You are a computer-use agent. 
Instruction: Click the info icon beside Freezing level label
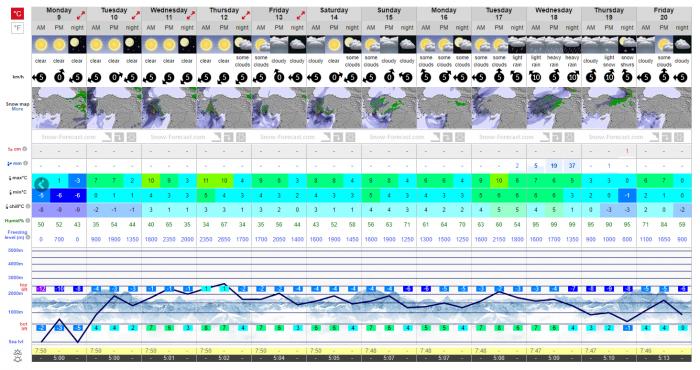28,237
